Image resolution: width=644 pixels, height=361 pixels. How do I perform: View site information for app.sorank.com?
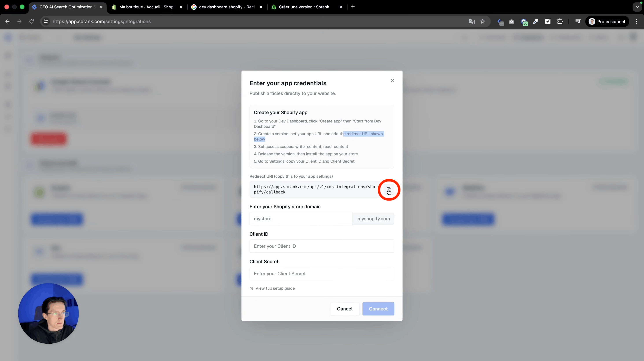click(x=46, y=22)
